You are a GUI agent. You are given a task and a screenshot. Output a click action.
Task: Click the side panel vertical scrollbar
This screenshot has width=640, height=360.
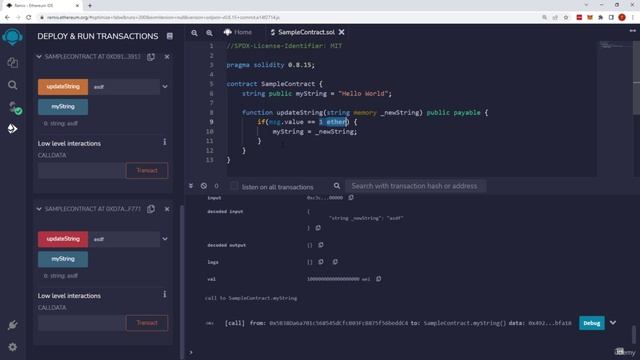click(x=182, y=282)
